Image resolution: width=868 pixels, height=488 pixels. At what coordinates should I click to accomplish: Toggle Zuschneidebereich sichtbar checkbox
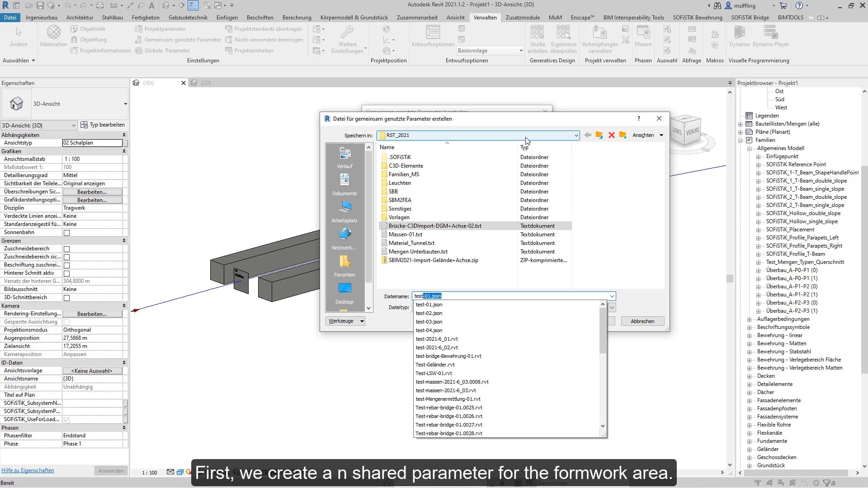tap(66, 257)
